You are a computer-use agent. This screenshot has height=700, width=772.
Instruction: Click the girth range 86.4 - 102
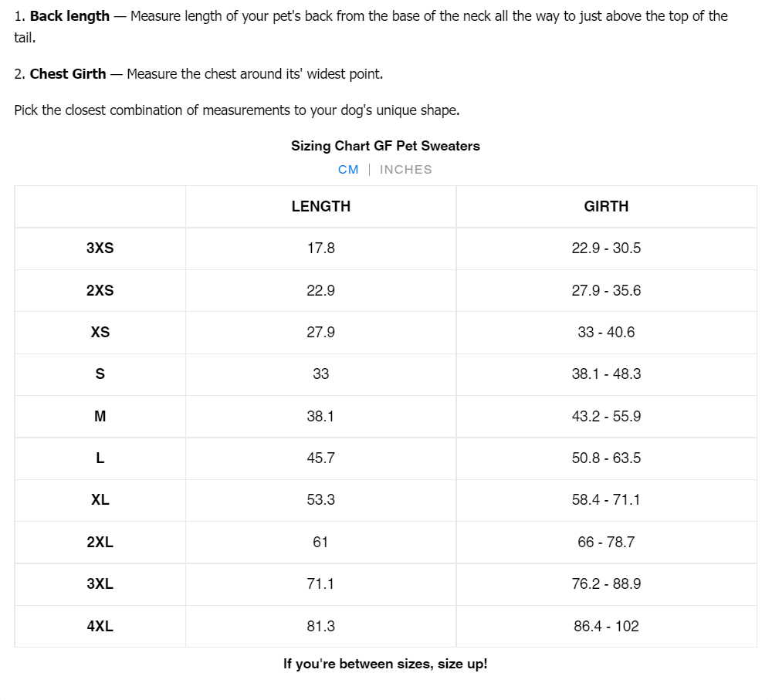click(606, 627)
